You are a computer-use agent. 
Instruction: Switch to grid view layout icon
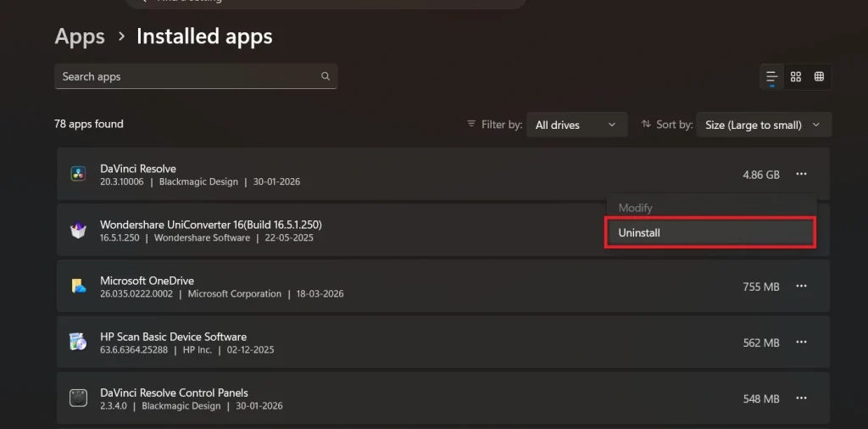[x=795, y=77]
